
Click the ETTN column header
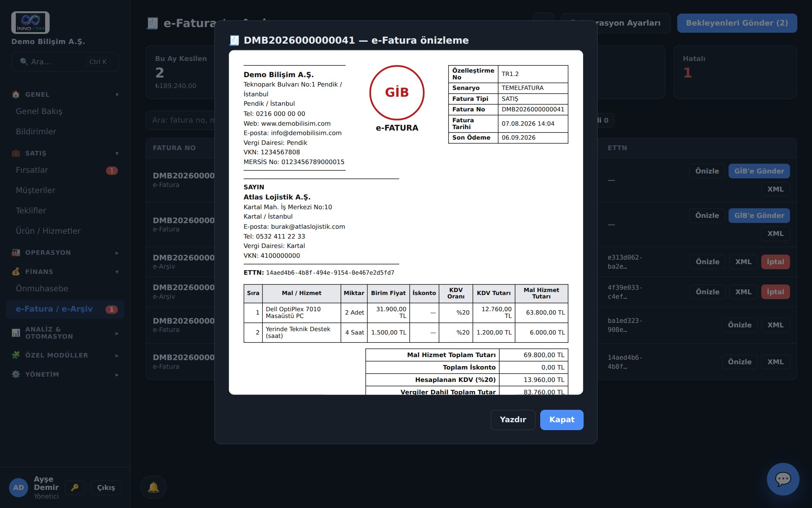(x=617, y=148)
